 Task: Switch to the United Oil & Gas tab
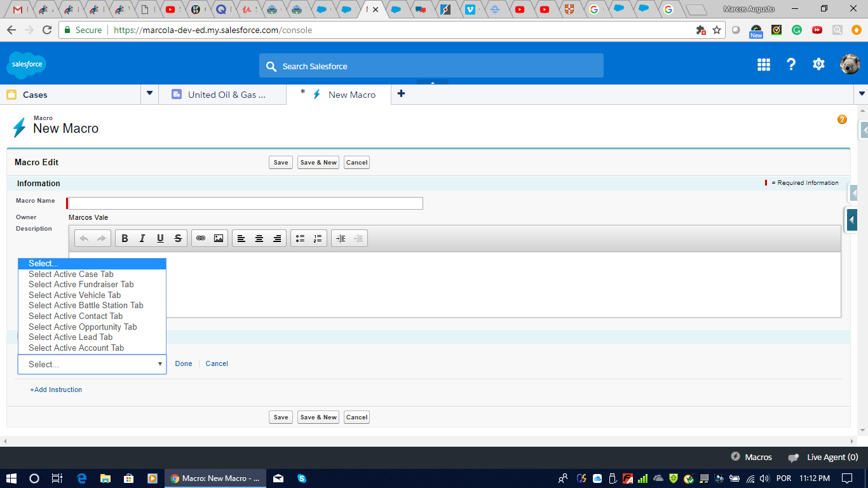pos(222,95)
